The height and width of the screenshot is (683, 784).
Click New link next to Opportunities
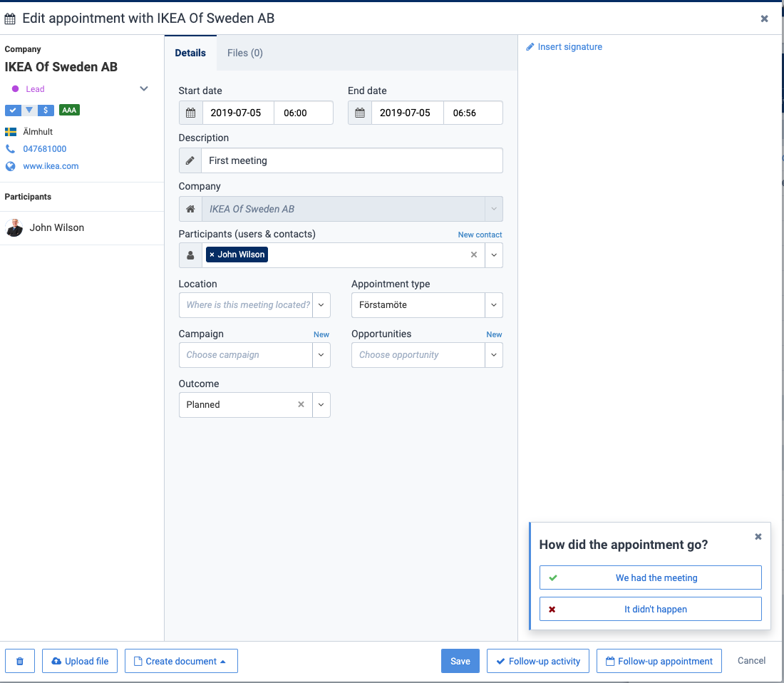(494, 334)
